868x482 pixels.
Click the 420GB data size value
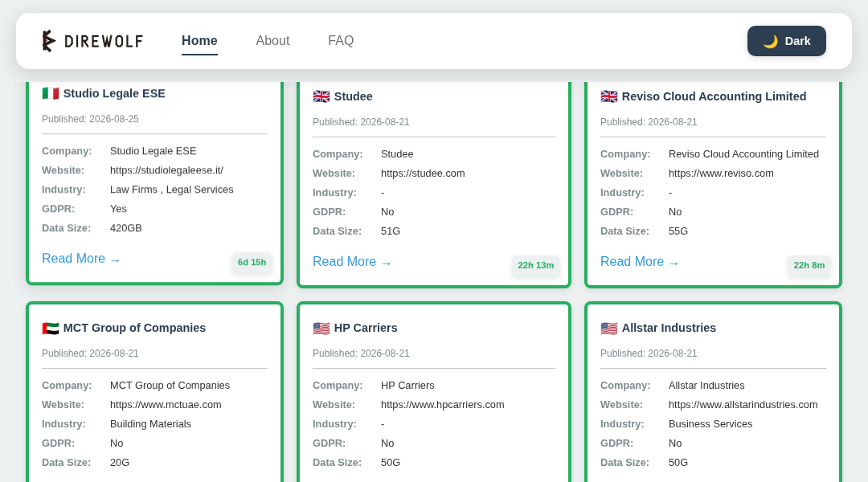(x=125, y=228)
